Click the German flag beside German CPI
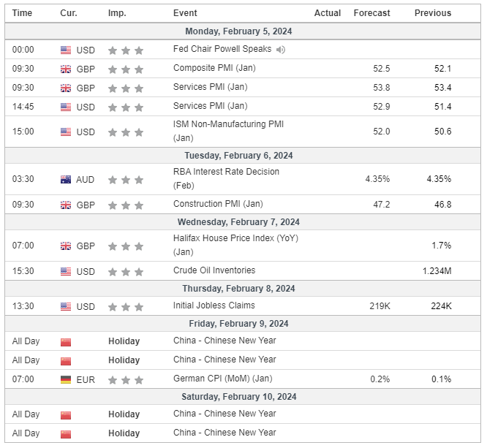 tap(66, 379)
